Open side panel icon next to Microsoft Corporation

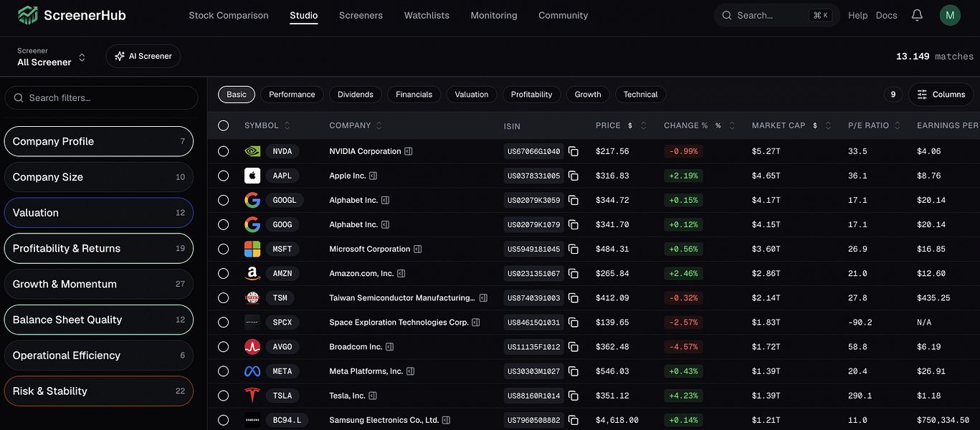click(418, 249)
